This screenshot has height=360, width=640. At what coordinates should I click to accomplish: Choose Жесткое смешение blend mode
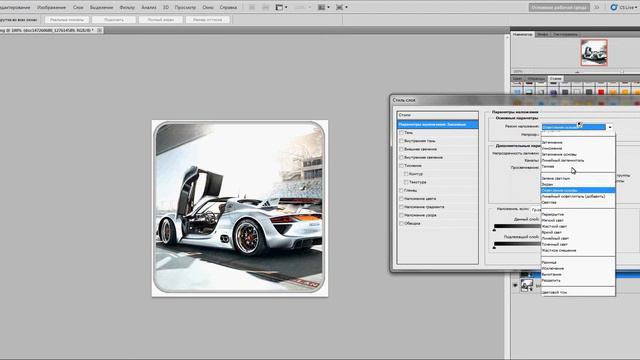578,250
